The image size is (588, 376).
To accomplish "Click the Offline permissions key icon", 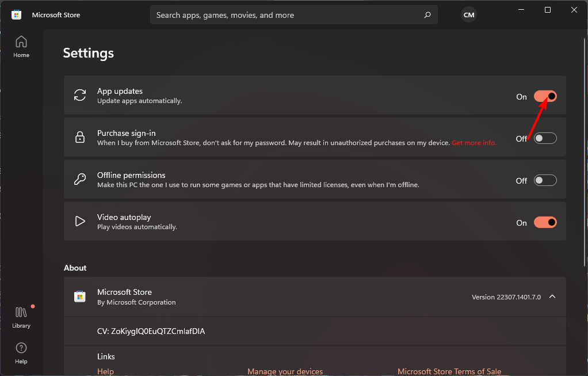I will click(x=80, y=180).
